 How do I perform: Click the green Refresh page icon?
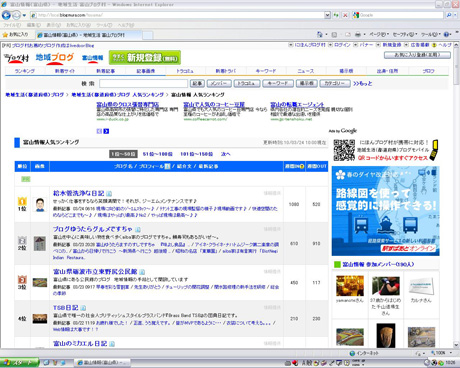coord(336,15)
